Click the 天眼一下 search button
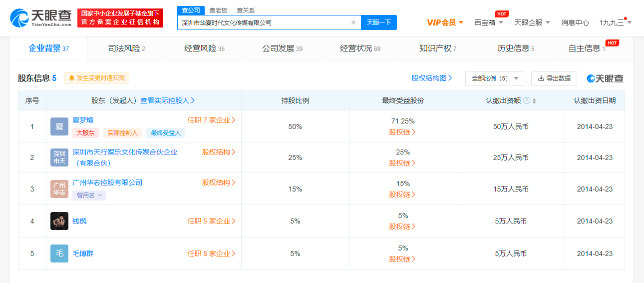Screen dimensions: 644x283 [x=379, y=22]
